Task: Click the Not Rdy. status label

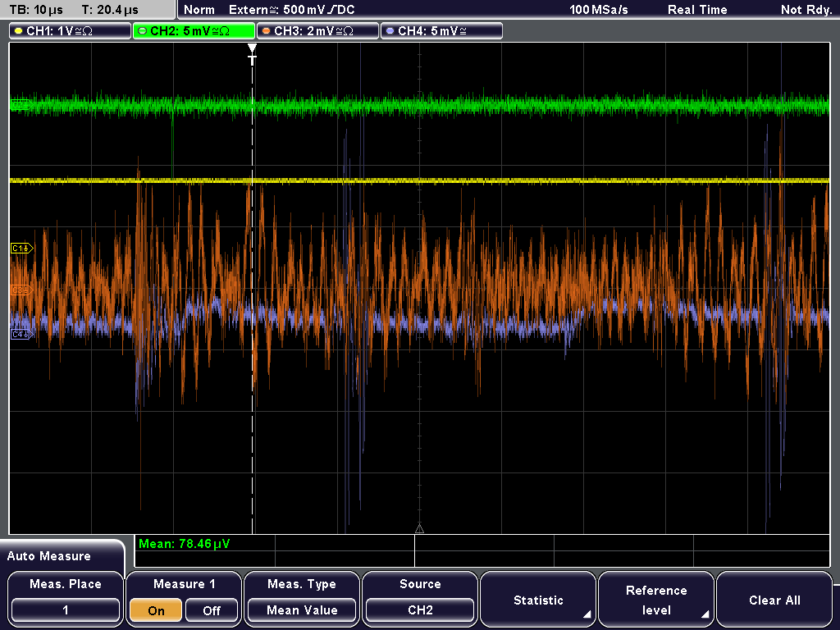Action: point(806,10)
